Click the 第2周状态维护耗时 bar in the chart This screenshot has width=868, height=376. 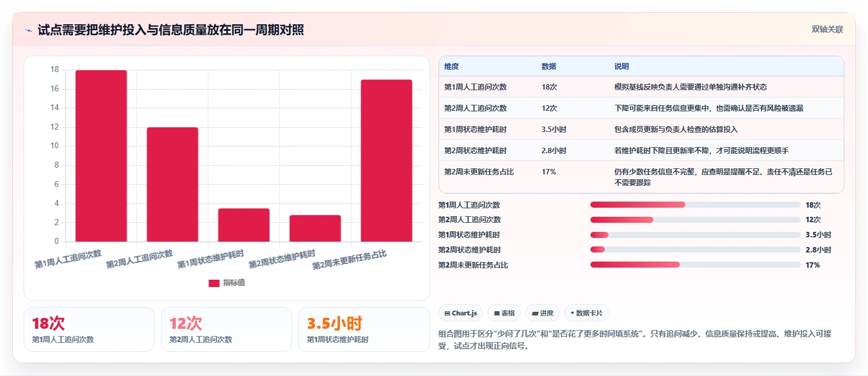pyautogui.click(x=315, y=228)
